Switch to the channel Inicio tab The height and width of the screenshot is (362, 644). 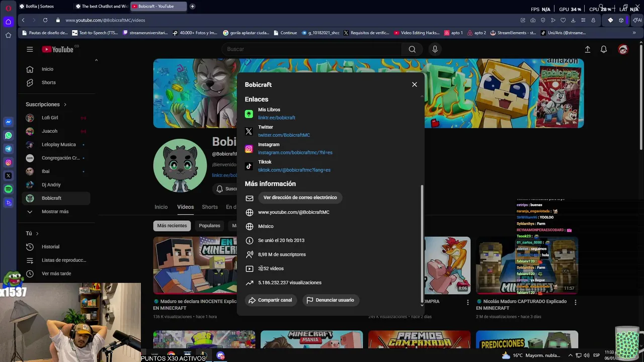(x=161, y=207)
